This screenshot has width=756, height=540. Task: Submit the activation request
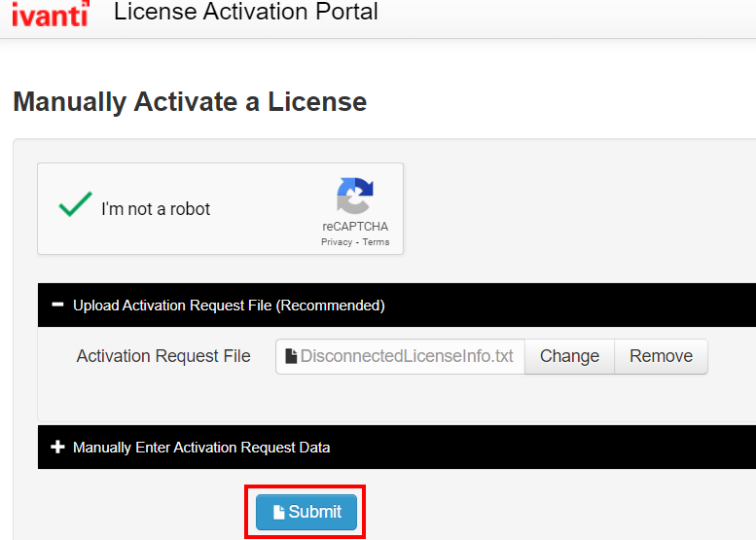[306, 512]
